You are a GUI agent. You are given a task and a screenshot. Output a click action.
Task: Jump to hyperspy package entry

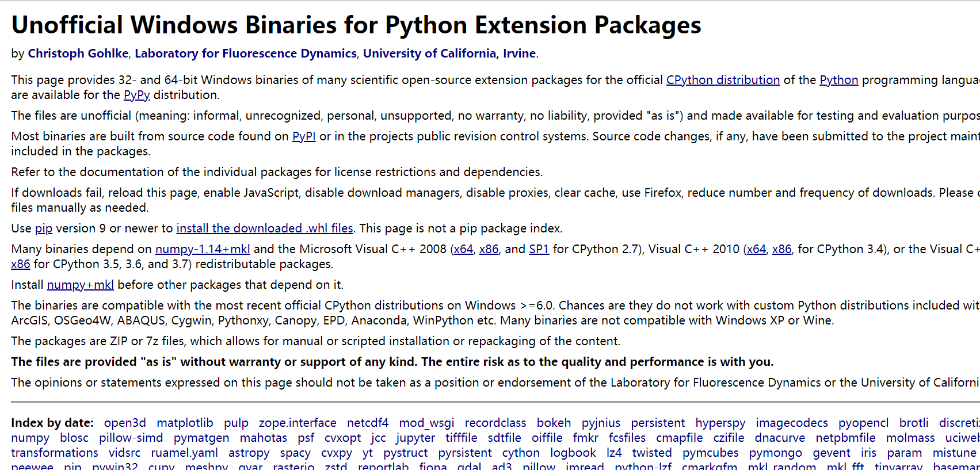pos(720,423)
